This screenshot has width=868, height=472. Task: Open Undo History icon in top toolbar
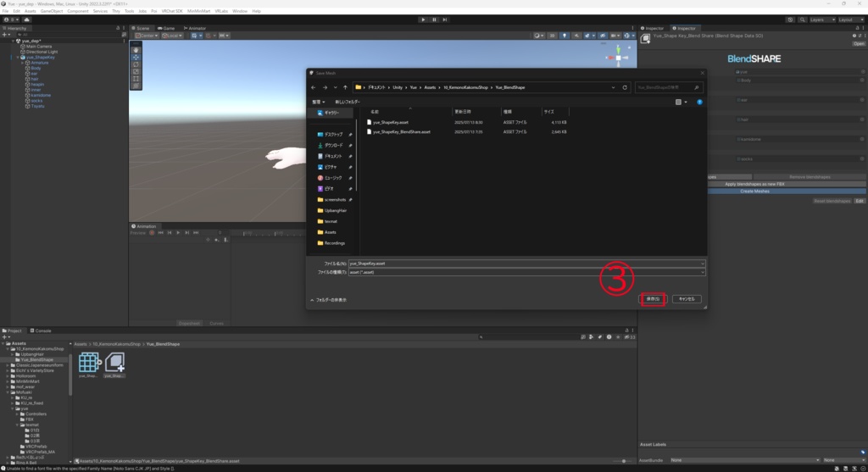790,19
